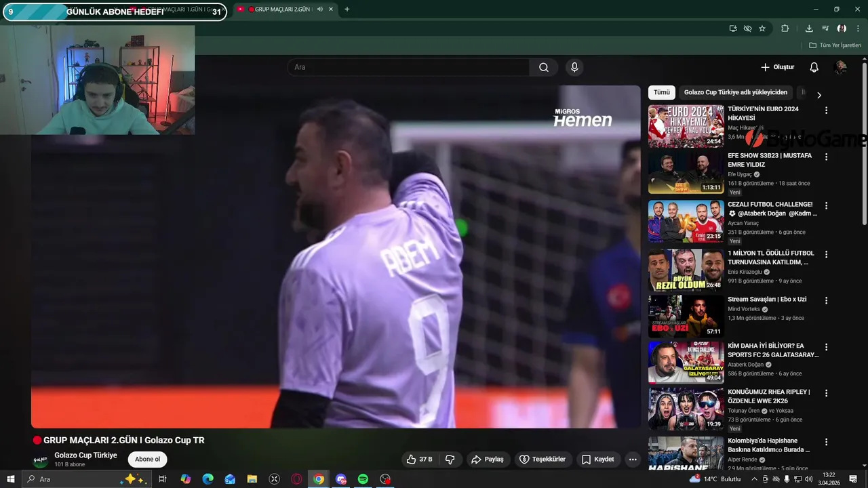Viewport: 868px width, 488px height.
Task: Open Chrome profile avatar
Action: 842,28
